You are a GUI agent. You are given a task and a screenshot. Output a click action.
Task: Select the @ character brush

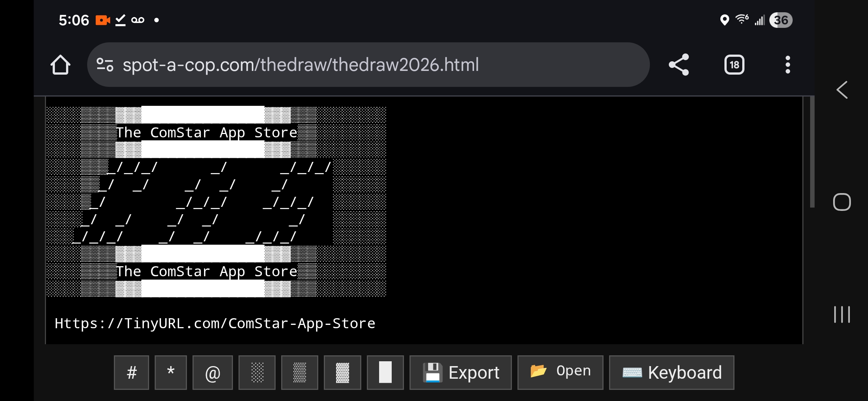tap(213, 372)
